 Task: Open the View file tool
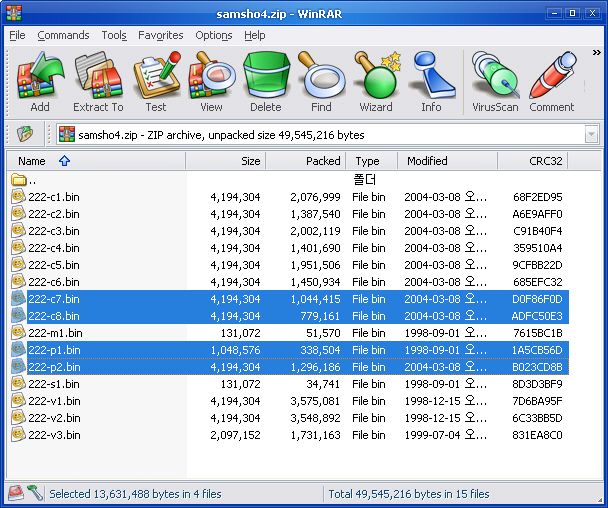pos(211,82)
